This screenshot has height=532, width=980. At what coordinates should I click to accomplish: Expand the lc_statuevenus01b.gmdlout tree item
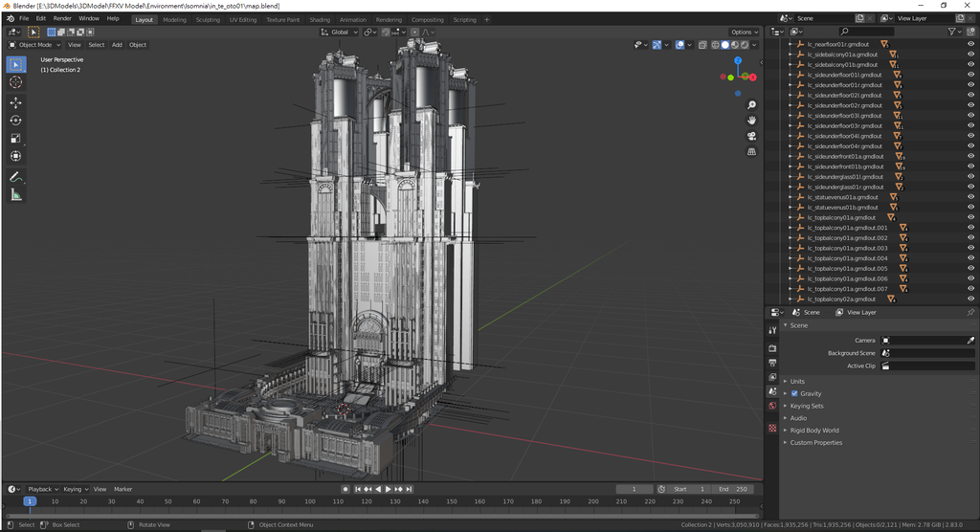(791, 208)
